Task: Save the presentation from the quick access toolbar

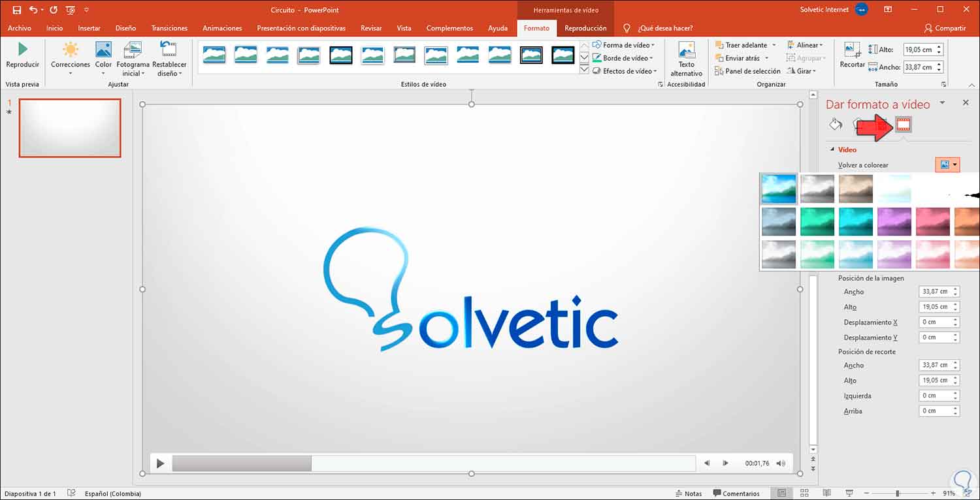Action: pyautogui.click(x=17, y=10)
